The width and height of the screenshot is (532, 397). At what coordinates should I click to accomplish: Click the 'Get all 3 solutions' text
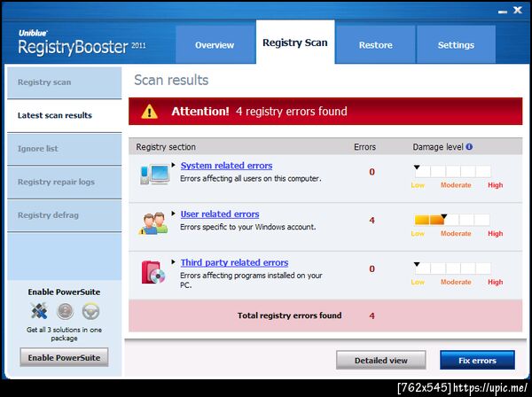pos(64,333)
